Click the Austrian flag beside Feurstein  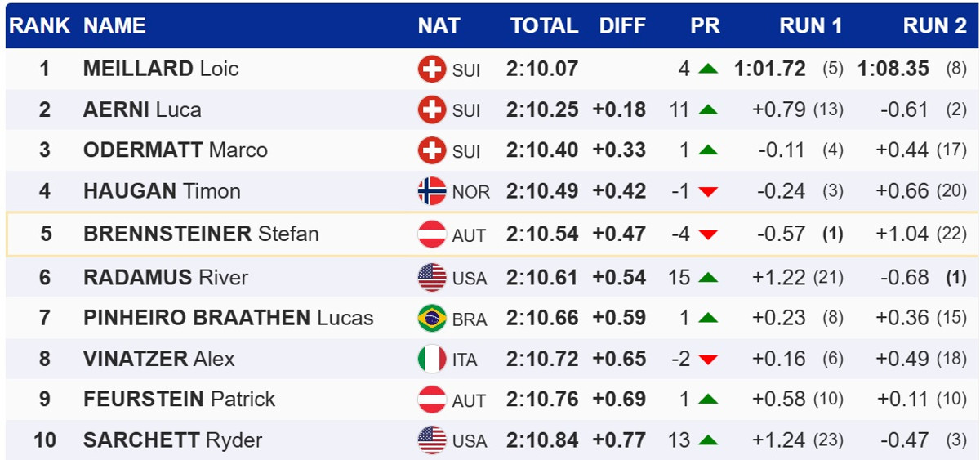pos(432,400)
